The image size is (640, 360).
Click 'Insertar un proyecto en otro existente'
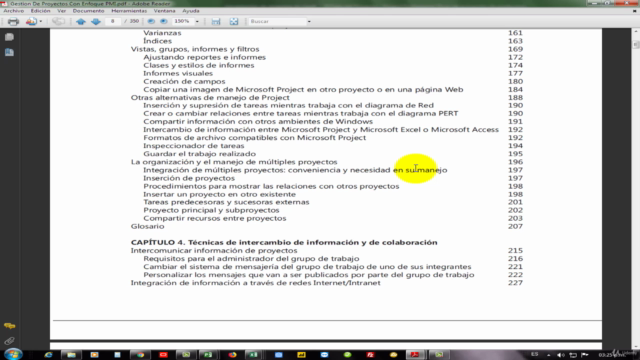pos(219,194)
